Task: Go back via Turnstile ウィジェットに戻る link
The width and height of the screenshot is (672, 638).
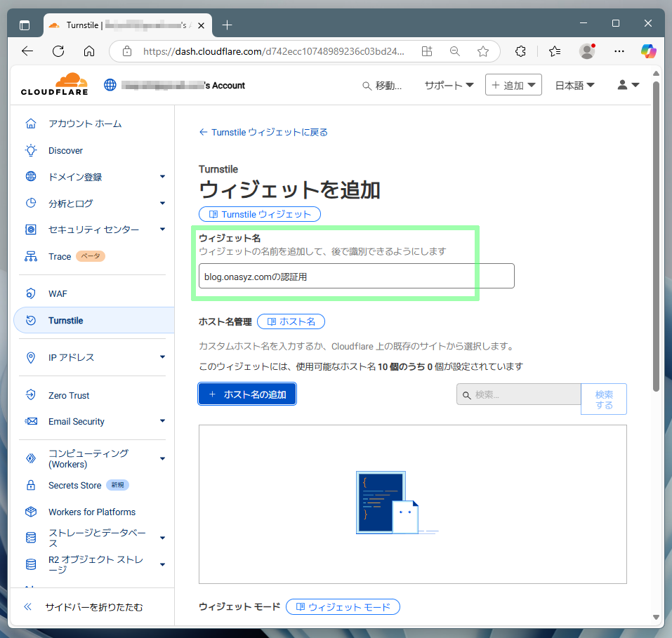Action: coord(263,132)
